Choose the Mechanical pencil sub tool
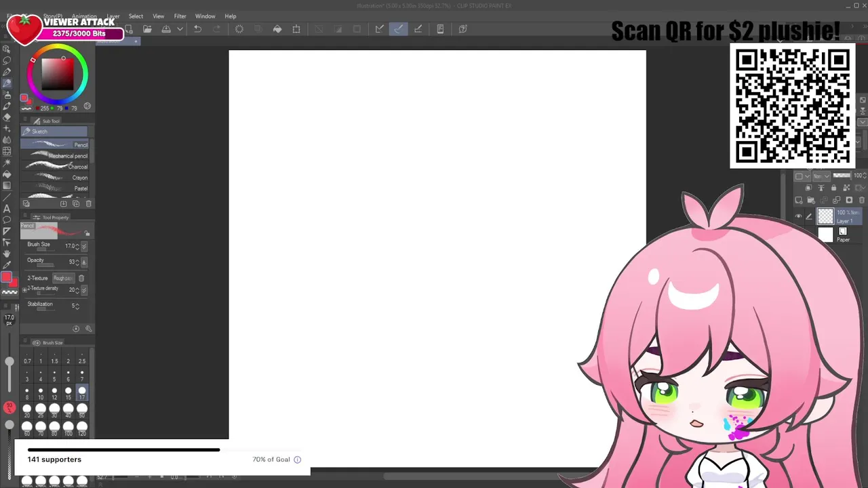The image size is (868, 488). tap(56, 156)
